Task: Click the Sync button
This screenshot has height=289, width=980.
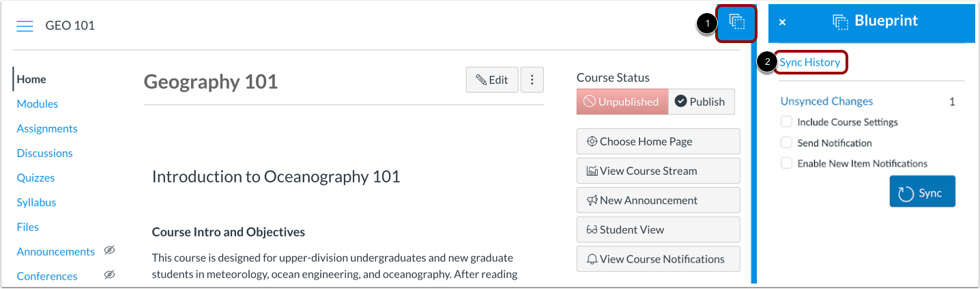Action: (922, 192)
